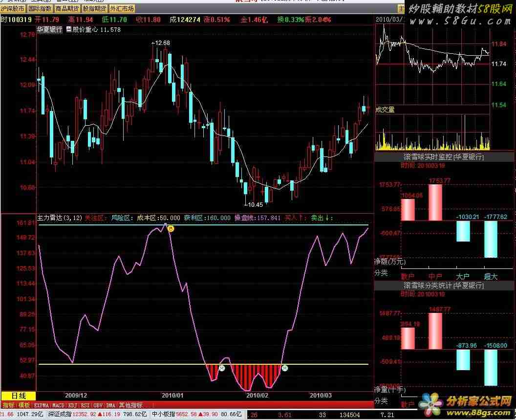
Task: Click 超大 category label in monitor panel
Action: coord(490,276)
